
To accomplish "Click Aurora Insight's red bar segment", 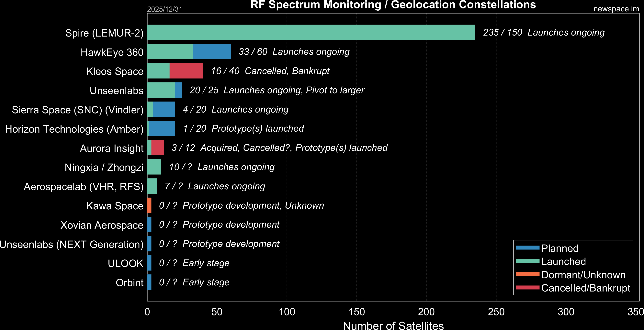I will [157, 147].
